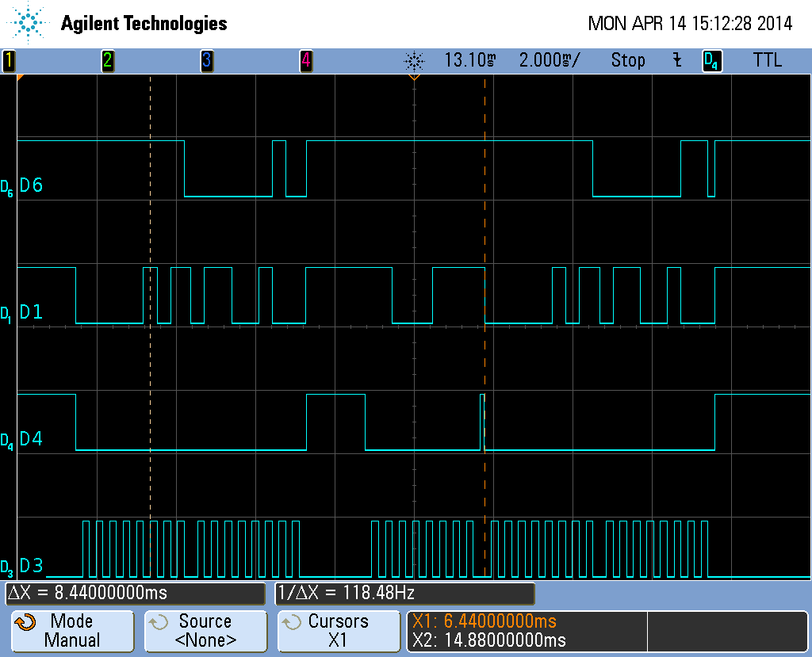Click the trigger edge slope icon

[x=676, y=60]
